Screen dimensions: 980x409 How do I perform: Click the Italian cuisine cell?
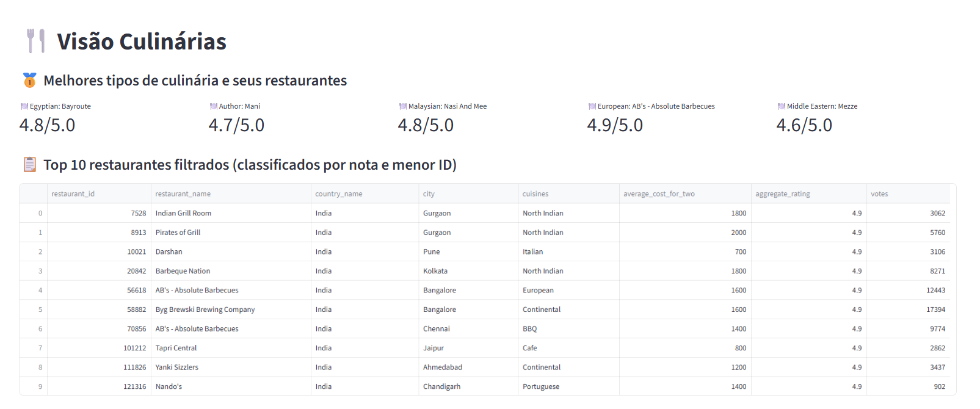[x=568, y=252]
